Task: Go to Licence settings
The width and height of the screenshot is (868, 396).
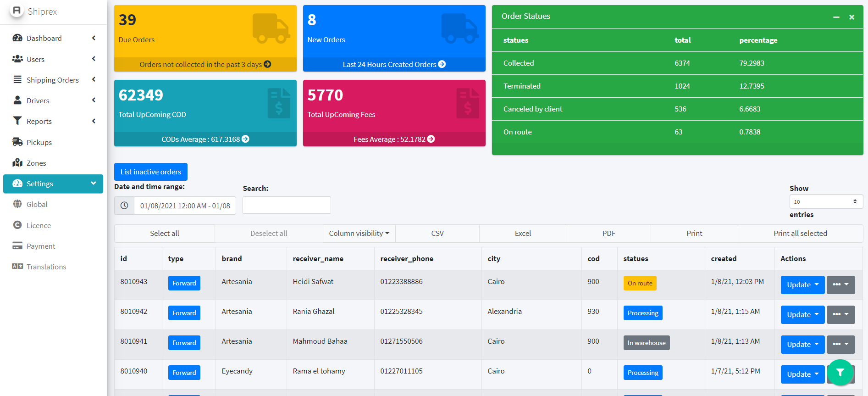Action: coord(53,225)
